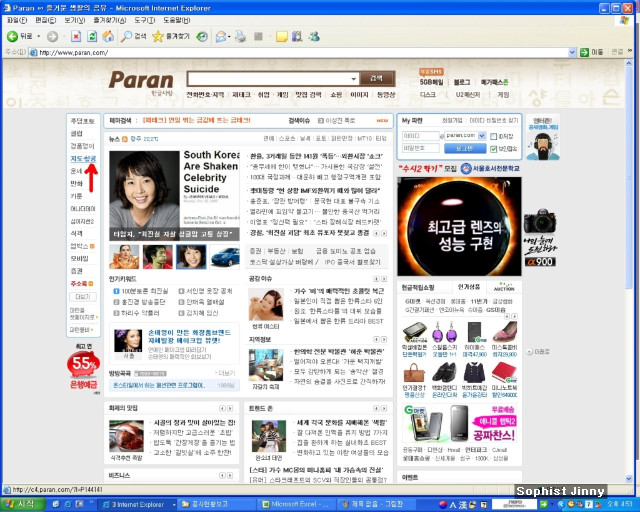640x512 pixels.
Task: Click the yellow note Discuss icon
Action: tap(281, 37)
